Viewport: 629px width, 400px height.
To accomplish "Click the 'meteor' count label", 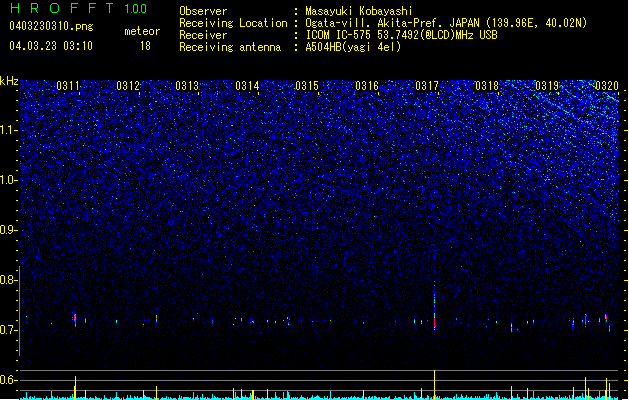I will pos(142,31).
